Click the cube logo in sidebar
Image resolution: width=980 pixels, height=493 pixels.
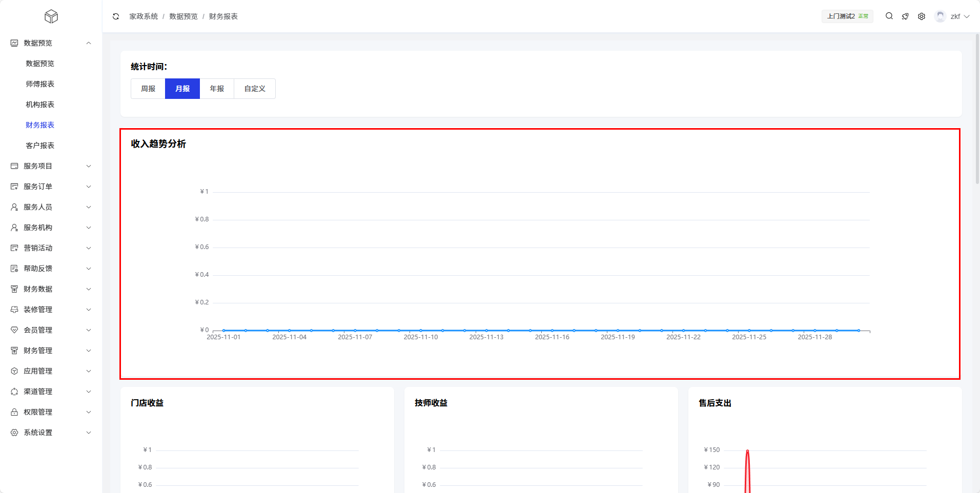click(x=51, y=16)
